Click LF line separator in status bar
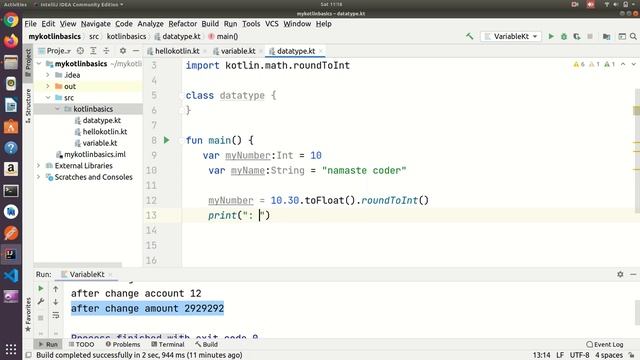Image resolution: width=640 pixels, height=360 pixels. click(x=560, y=355)
